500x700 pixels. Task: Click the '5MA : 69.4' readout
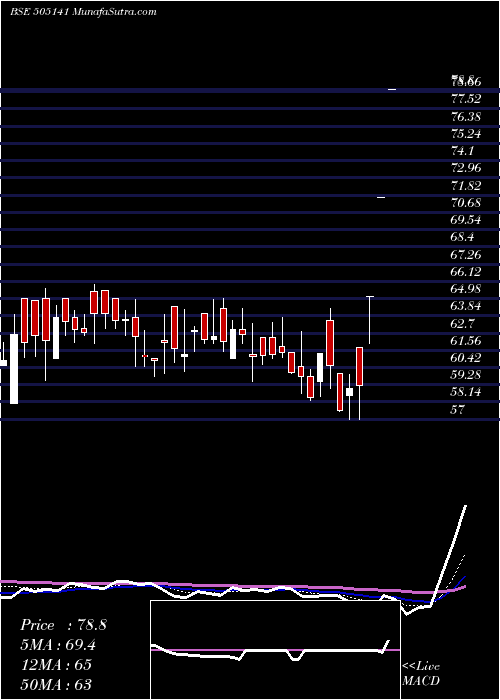[58, 645]
